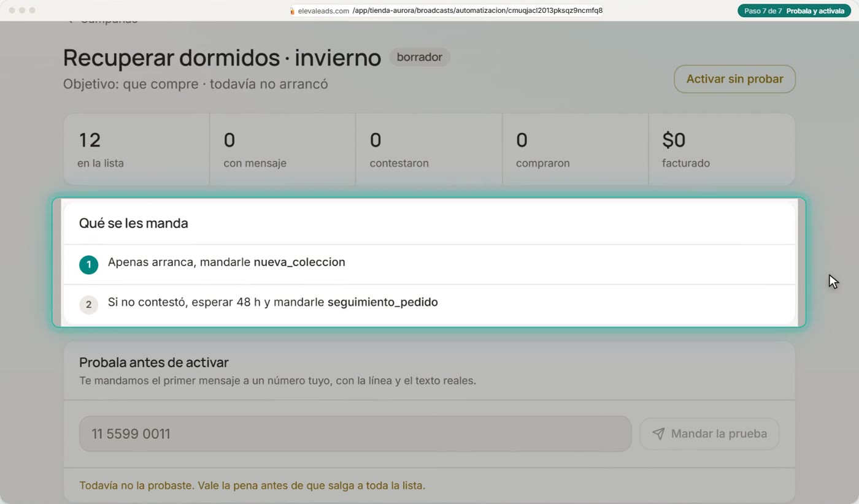Focus the test phone number field
The image size is (859, 504).
point(355,434)
